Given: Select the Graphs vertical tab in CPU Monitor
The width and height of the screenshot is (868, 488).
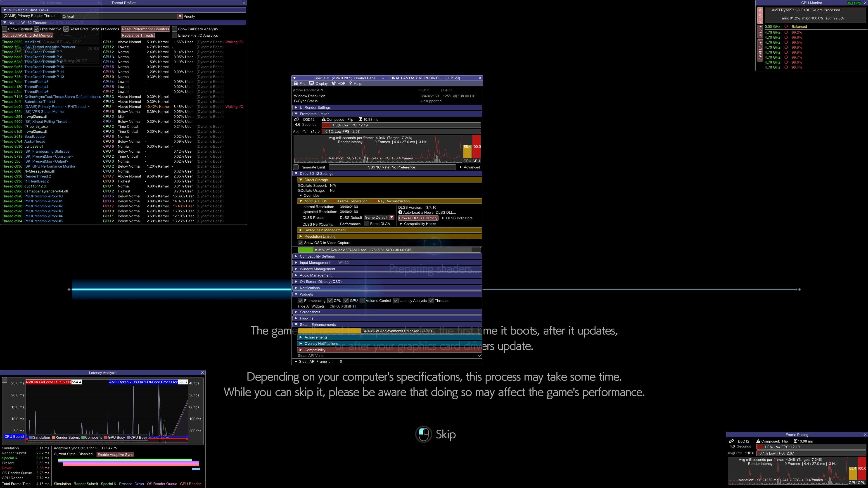Looking at the screenshot, I should tap(760, 31).
